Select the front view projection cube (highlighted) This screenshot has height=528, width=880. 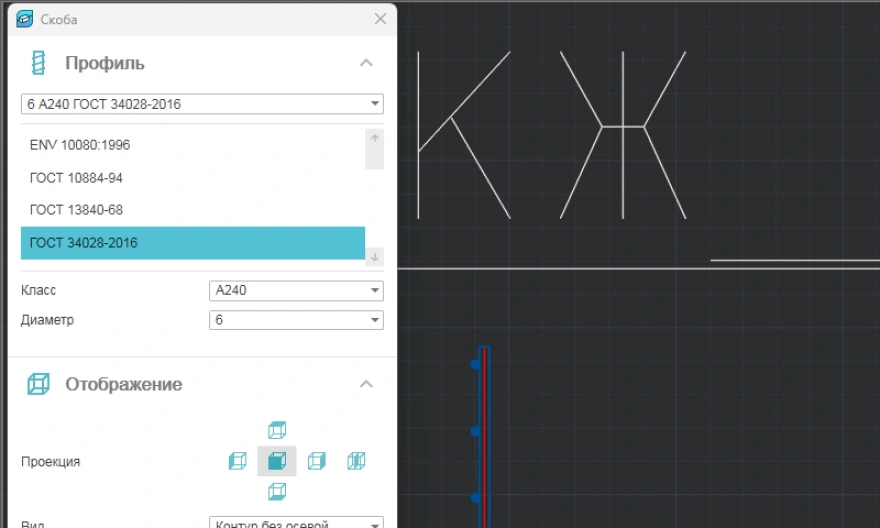(277, 461)
